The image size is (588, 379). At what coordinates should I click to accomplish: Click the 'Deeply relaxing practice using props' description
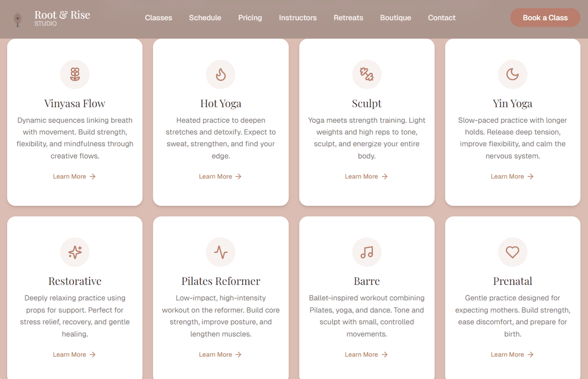[75, 316]
